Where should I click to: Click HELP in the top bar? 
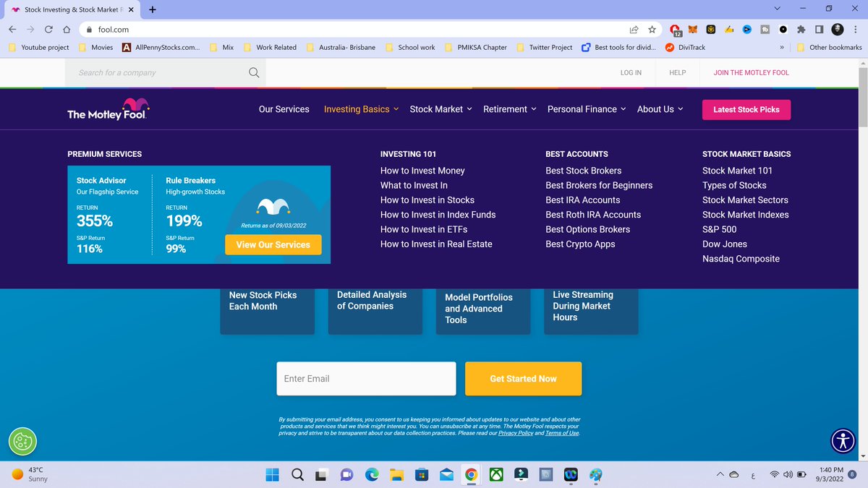(x=678, y=72)
